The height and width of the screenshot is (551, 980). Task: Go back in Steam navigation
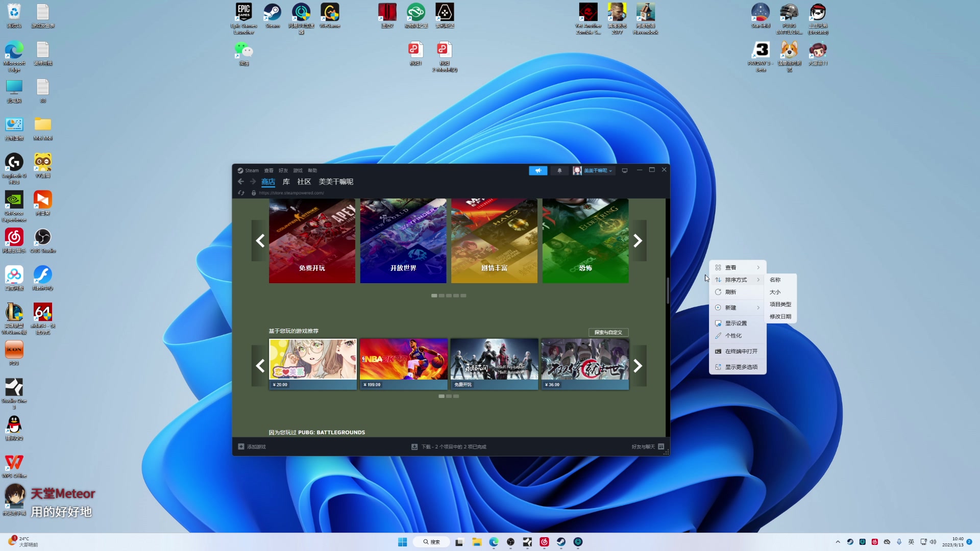(x=241, y=182)
